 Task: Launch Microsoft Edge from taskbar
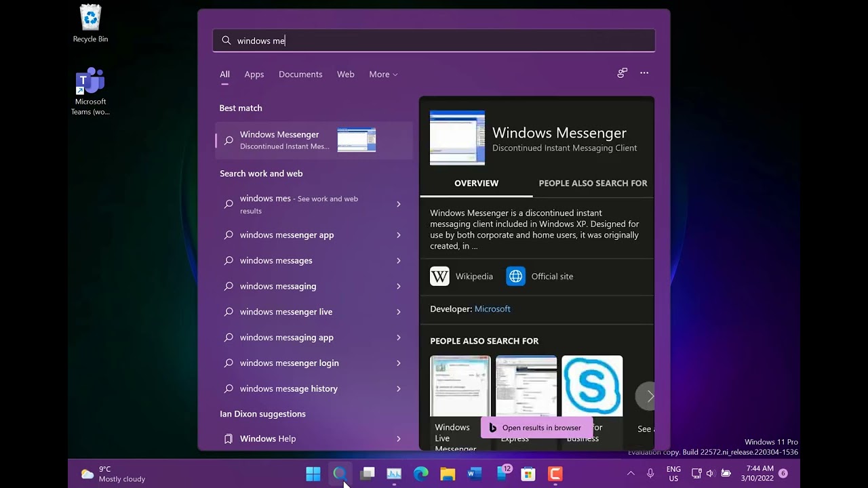(420, 474)
